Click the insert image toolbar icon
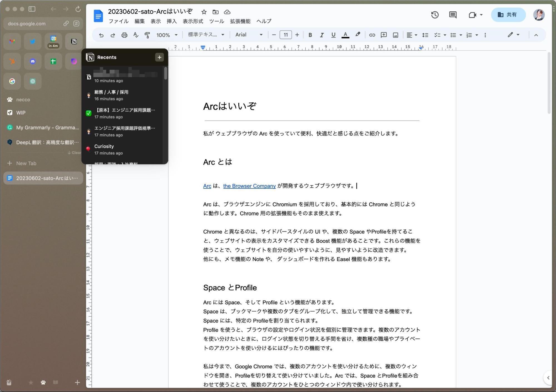 [395, 35]
